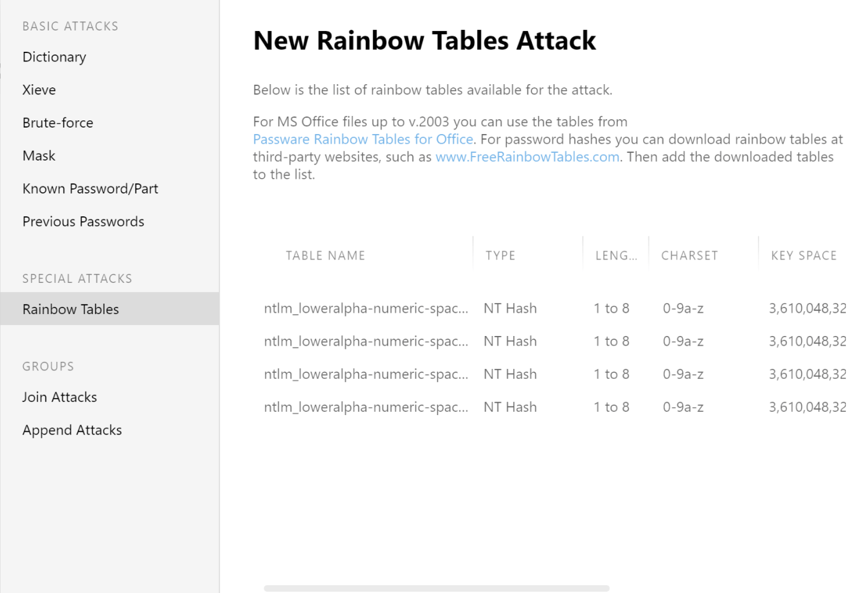Sort by the Type column header
Image resolution: width=868 pixels, height=593 pixels.
(x=501, y=256)
